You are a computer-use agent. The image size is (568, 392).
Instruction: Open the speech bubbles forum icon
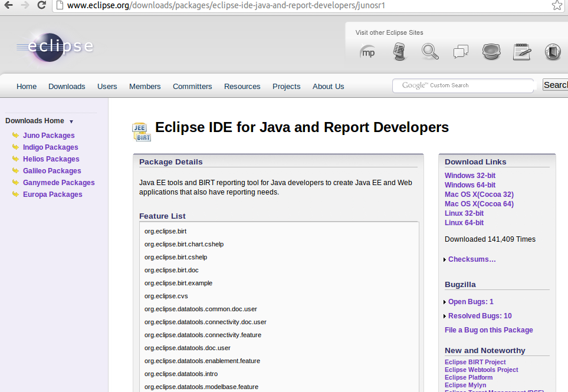(461, 52)
